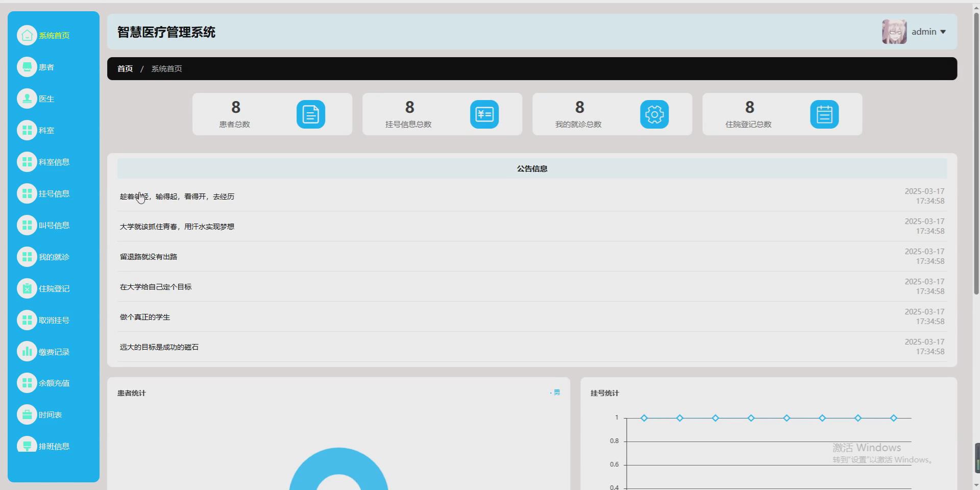The height and width of the screenshot is (490, 980).
Task: Click the 我的就诊总数 label
Action: 578,125
